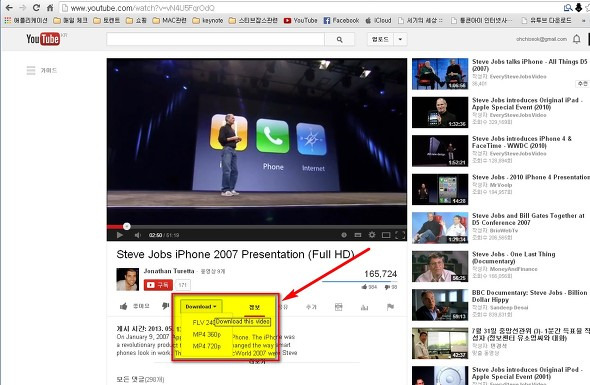Choose MP4 360p download option

(x=207, y=334)
